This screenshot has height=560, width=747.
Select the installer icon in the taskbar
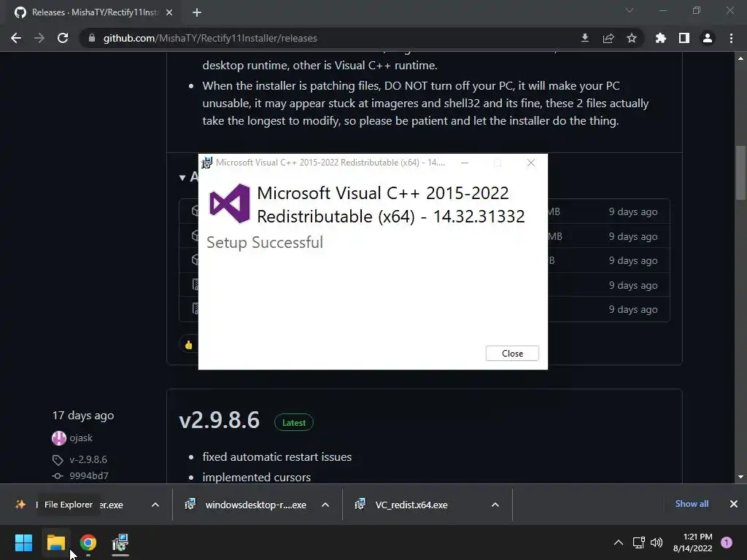[120, 542]
